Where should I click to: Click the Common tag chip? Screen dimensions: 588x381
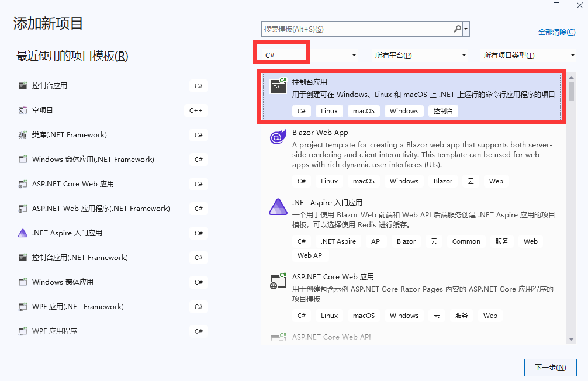tap(466, 241)
